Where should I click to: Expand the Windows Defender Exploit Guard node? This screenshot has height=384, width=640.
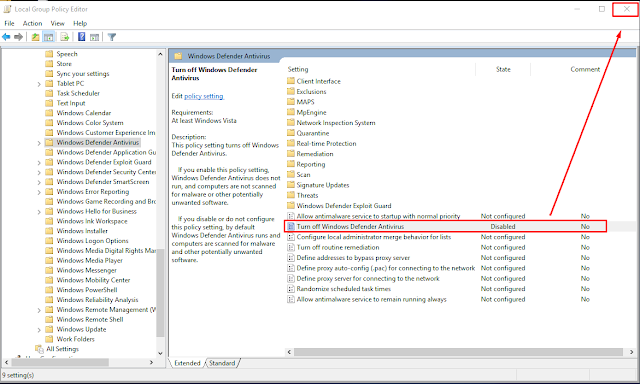[39, 163]
